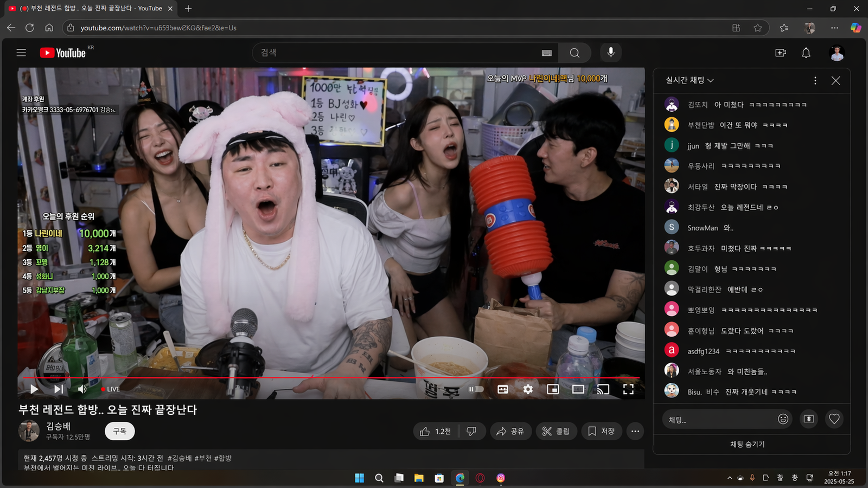The width and height of the screenshot is (868, 488).
Task: Click the red video progress bar
Action: [x=325, y=377]
